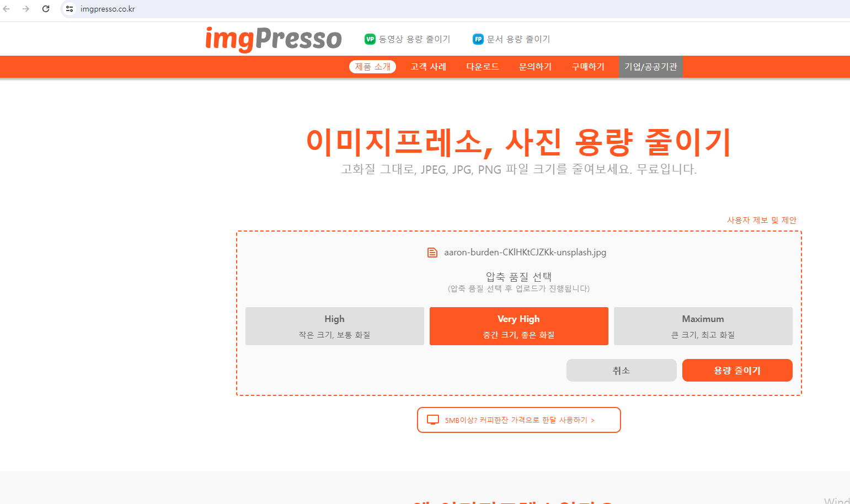This screenshot has height=504, width=850.
Task: Click the aaron-burden-CKlHKtCJZKk-unsplash.jpg filename
Action: pyautogui.click(x=525, y=253)
